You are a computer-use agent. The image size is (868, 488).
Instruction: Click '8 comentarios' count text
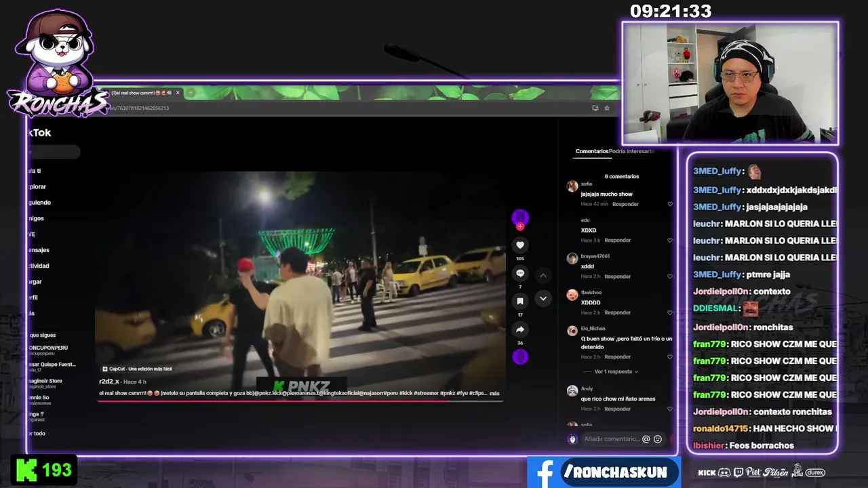pos(622,176)
